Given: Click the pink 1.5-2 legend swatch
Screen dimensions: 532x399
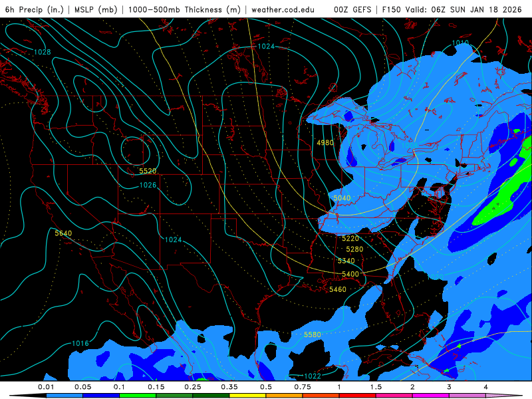Looking at the screenshot, I should [394, 396].
